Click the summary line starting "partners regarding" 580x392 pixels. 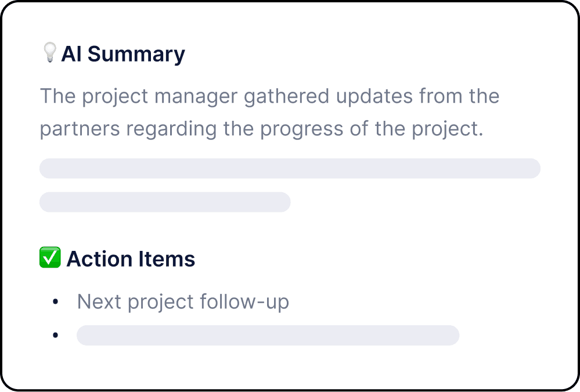tap(261, 130)
